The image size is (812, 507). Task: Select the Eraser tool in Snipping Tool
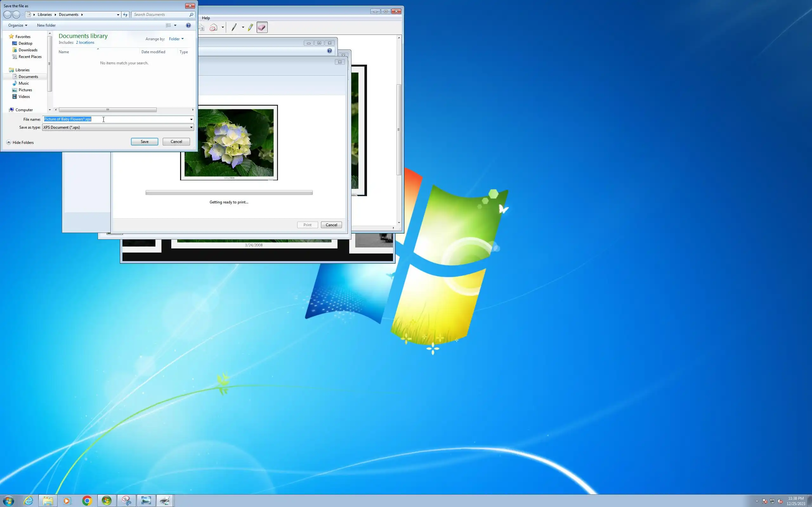(x=262, y=28)
